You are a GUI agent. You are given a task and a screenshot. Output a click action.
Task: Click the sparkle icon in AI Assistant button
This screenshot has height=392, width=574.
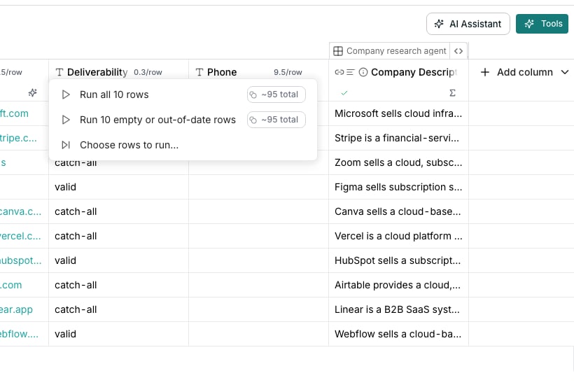439,24
